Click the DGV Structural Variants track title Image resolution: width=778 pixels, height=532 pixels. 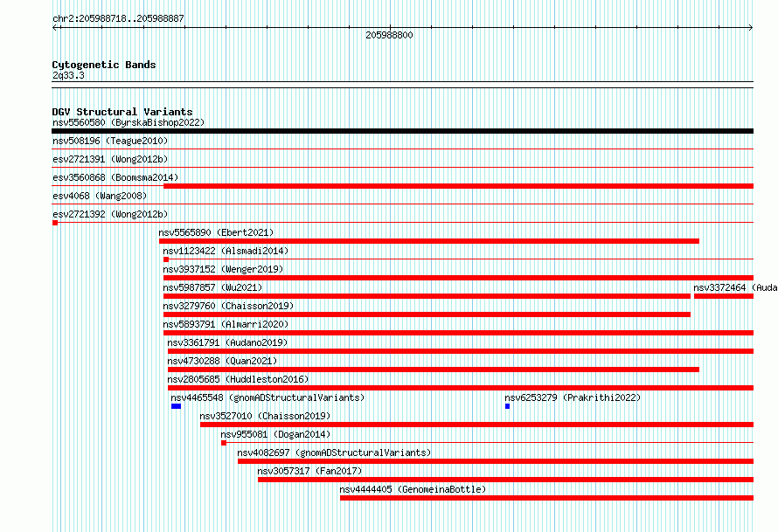click(x=122, y=112)
